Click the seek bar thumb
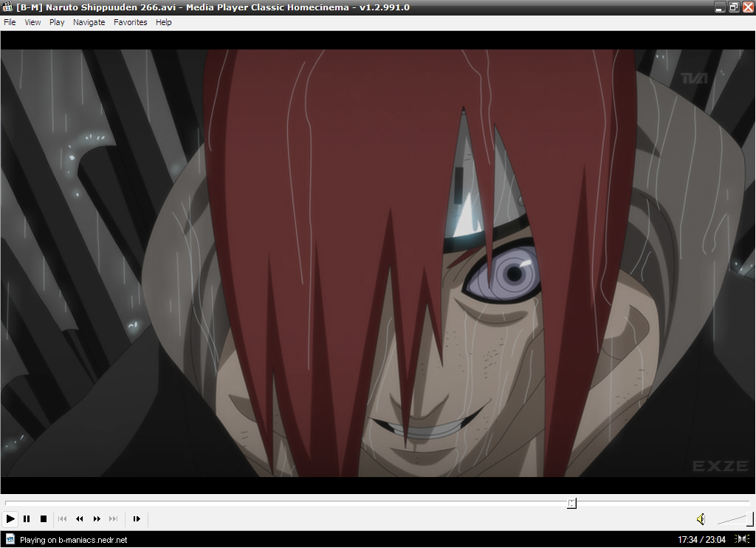This screenshot has width=756, height=548. (571, 503)
